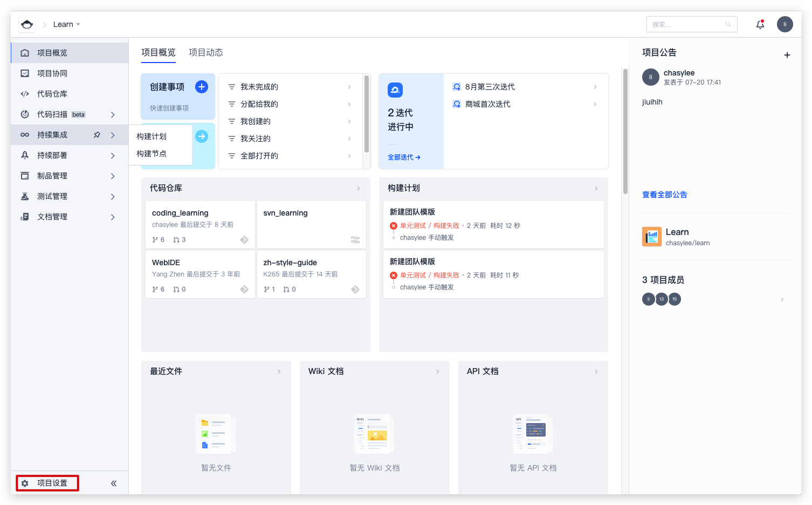Expand the 测试管理 submenu
This screenshot has width=812, height=505.
click(113, 197)
